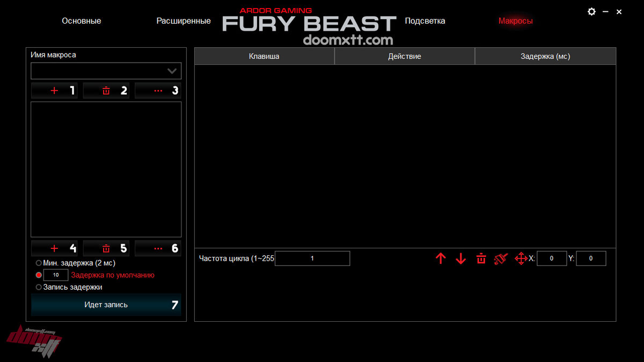This screenshot has height=362, width=644.
Task: Move selected action down with arrow
Action: (460, 258)
